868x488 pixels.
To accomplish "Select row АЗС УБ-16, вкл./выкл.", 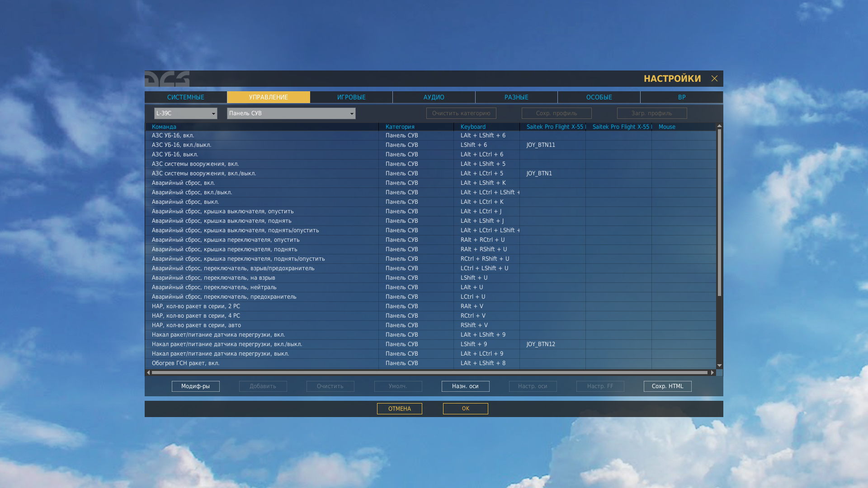I will (x=430, y=145).
